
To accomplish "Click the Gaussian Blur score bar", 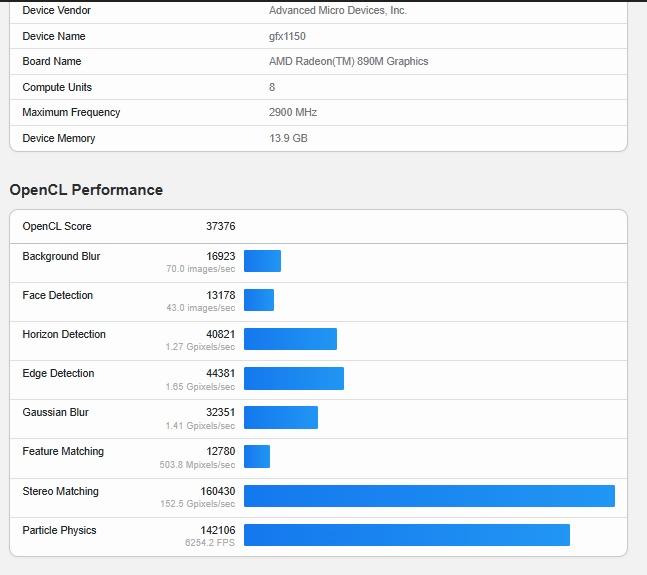I will pos(281,417).
